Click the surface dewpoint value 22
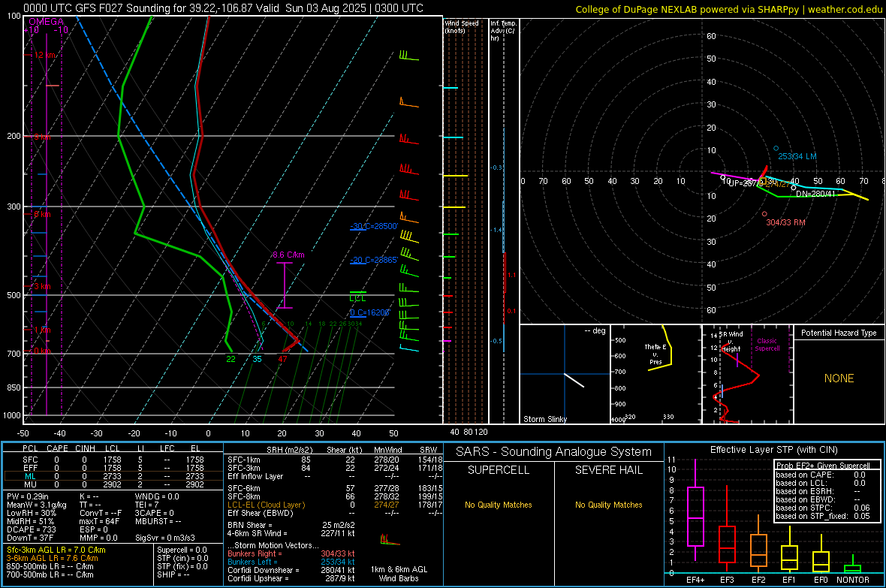 click(231, 358)
